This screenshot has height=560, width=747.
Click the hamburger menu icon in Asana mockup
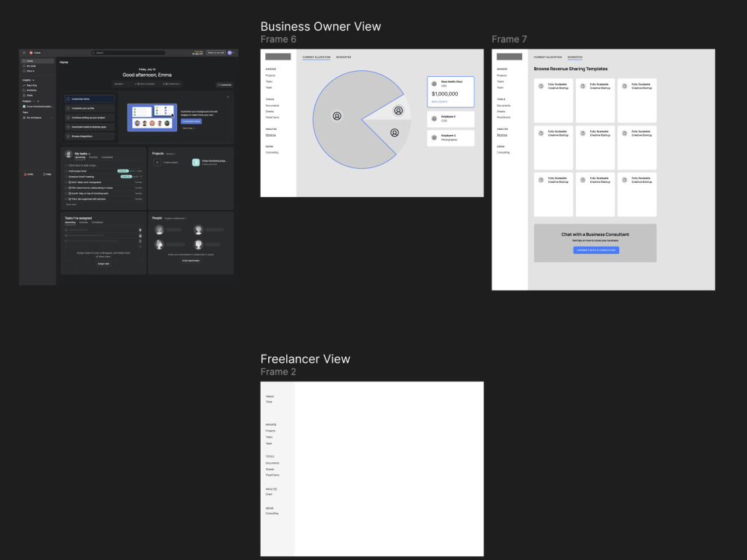[x=24, y=53]
